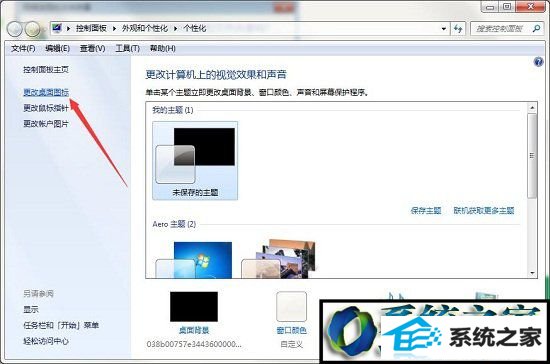Image resolution: width=550 pixels, height=364 pixels.
Task: Open 任务栏和「开始」菜单 link
Action: click(61, 325)
